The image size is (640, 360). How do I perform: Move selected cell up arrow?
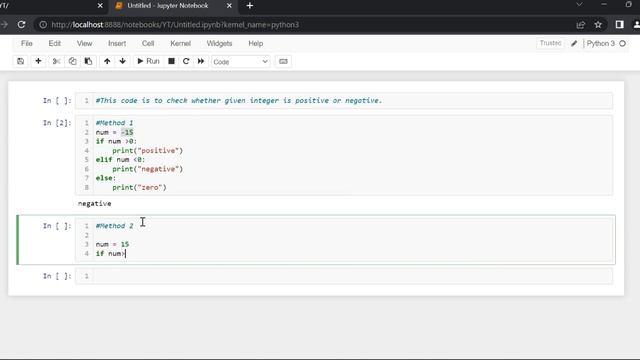tap(107, 61)
